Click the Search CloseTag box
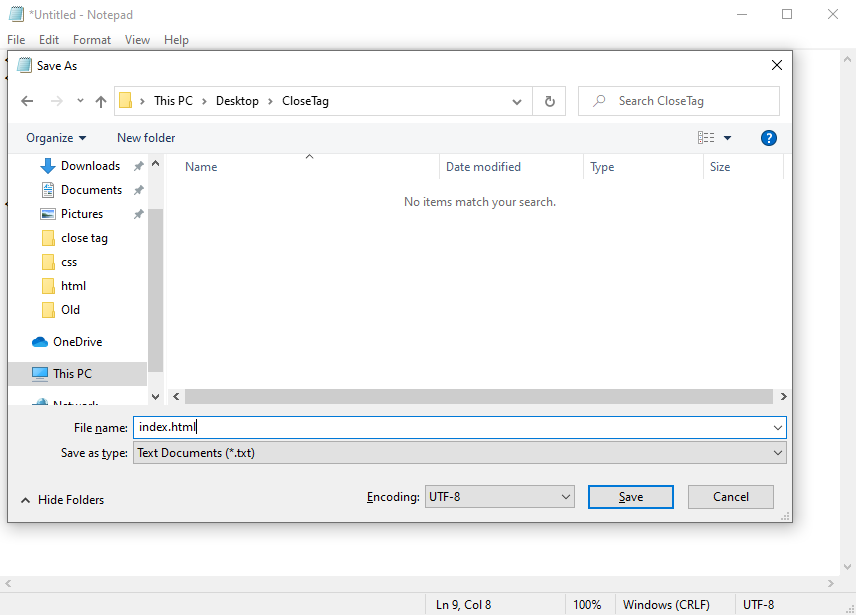Viewport: 856px width, 615px height. [x=679, y=101]
